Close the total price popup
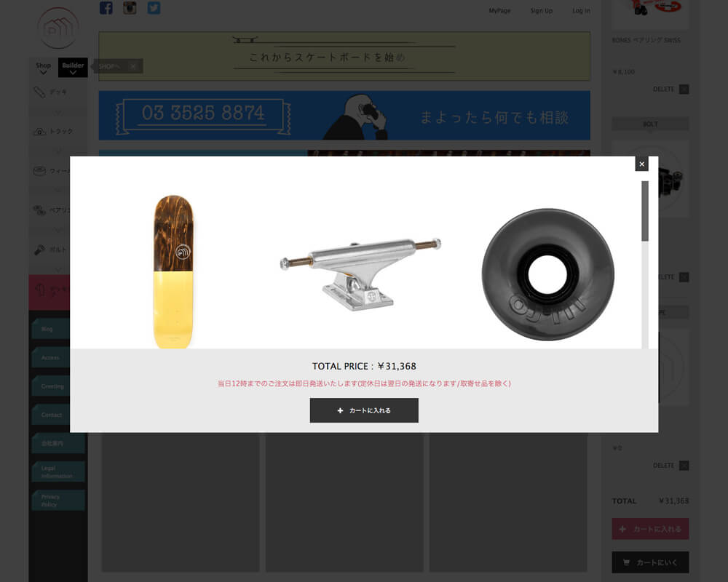Viewport: 728px width, 582px height. [x=641, y=164]
